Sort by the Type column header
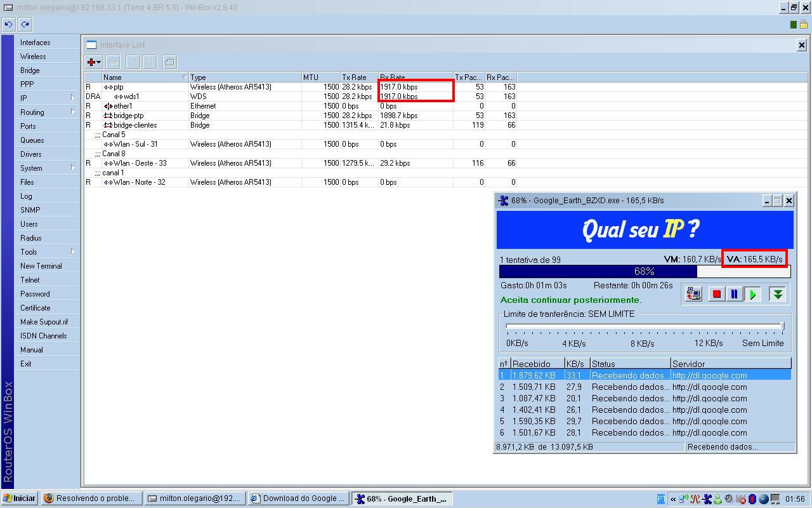 (245, 77)
